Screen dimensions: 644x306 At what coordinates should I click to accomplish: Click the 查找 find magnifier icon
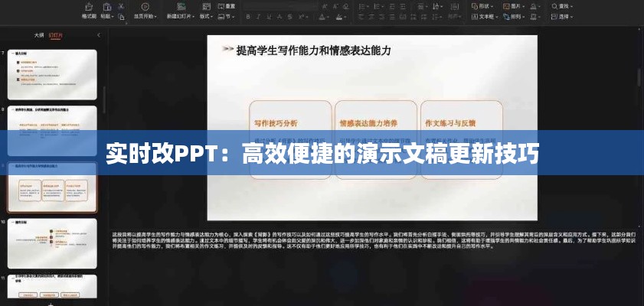pyautogui.click(x=555, y=5)
